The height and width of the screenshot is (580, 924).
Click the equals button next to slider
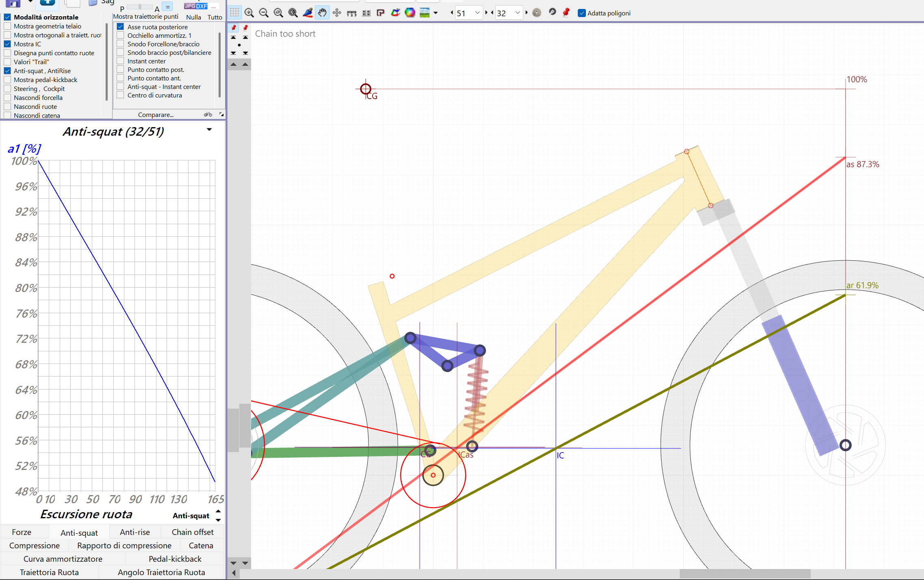tap(167, 7)
